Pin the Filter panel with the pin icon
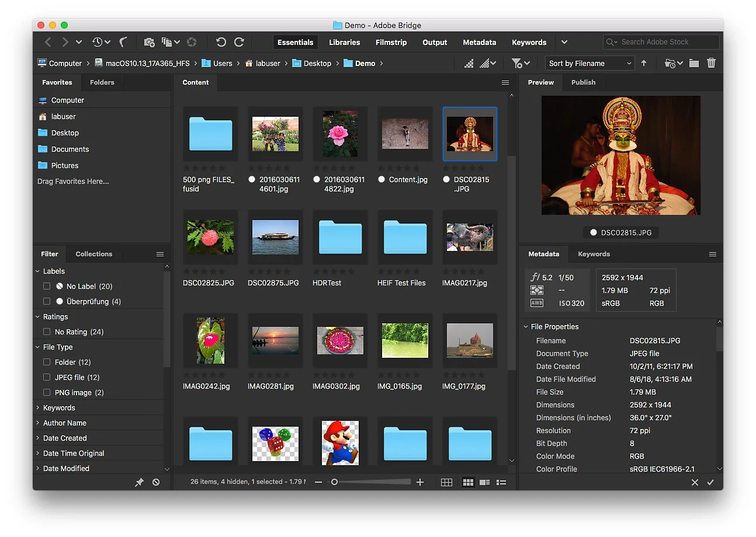 coord(138,482)
